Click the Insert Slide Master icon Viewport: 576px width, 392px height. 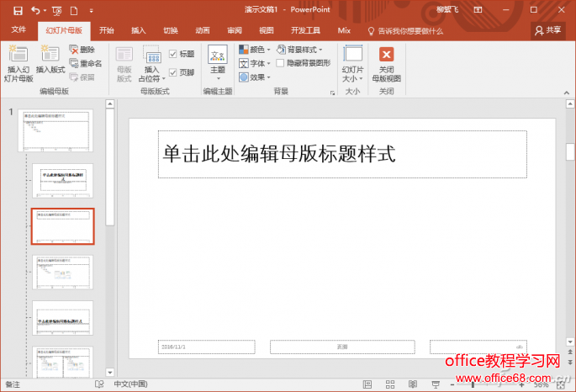[18, 57]
